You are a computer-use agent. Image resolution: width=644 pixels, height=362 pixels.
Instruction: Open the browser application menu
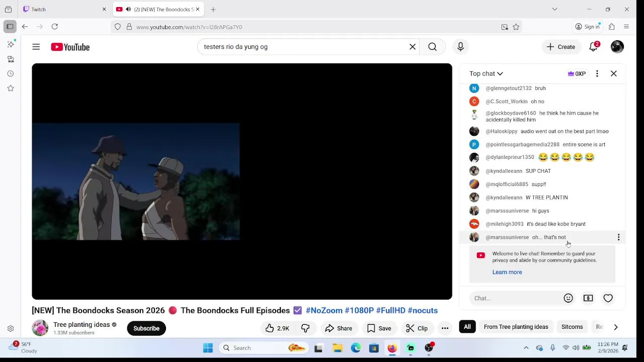coord(626,27)
